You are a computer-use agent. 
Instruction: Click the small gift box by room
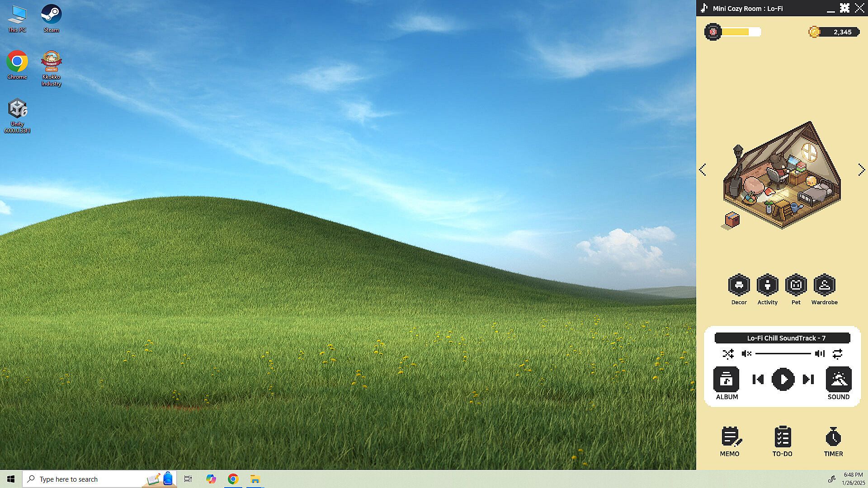pos(732,220)
